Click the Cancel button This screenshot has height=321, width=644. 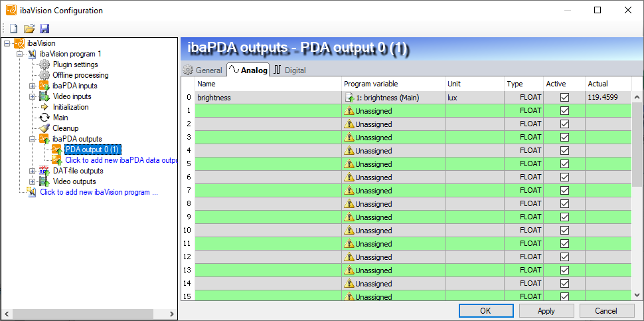pos(606,311)
